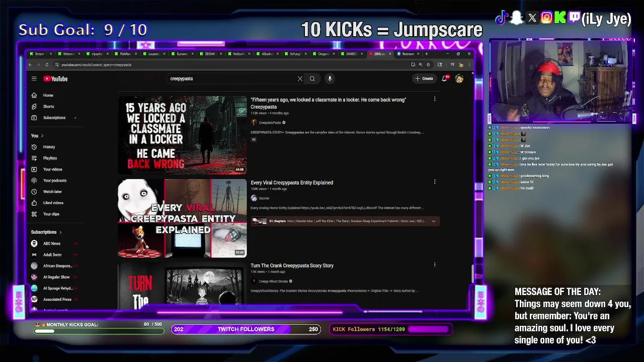
Task: Click the browser address bar URL
Action: pyautogui.click(x=96, y=64)
